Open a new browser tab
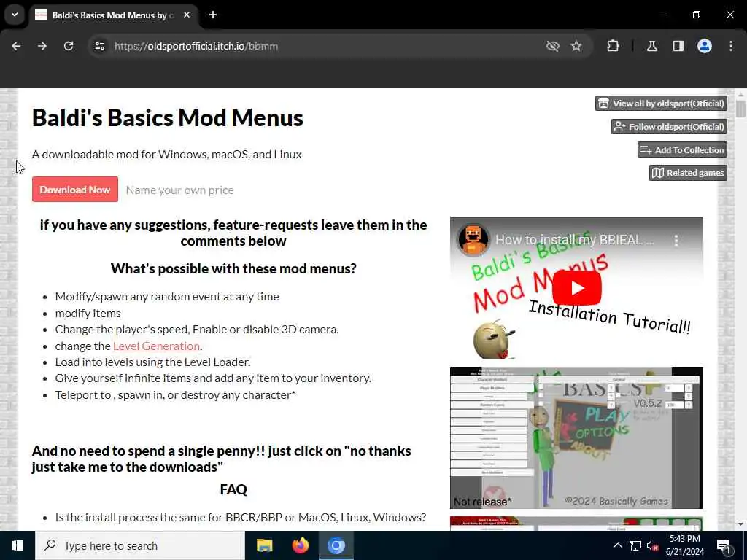Screen dimensions: 747x560 213,15
